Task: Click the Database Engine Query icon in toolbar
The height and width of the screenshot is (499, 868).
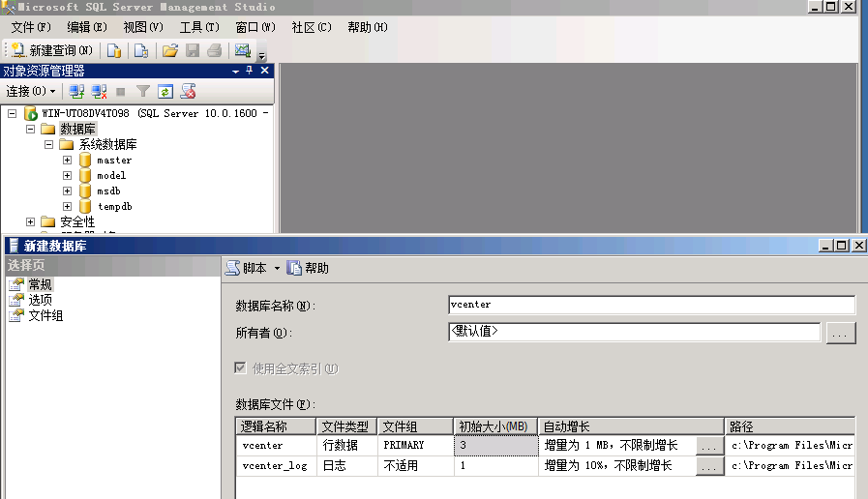Action: pyautogui.click(x=114, y=50)
